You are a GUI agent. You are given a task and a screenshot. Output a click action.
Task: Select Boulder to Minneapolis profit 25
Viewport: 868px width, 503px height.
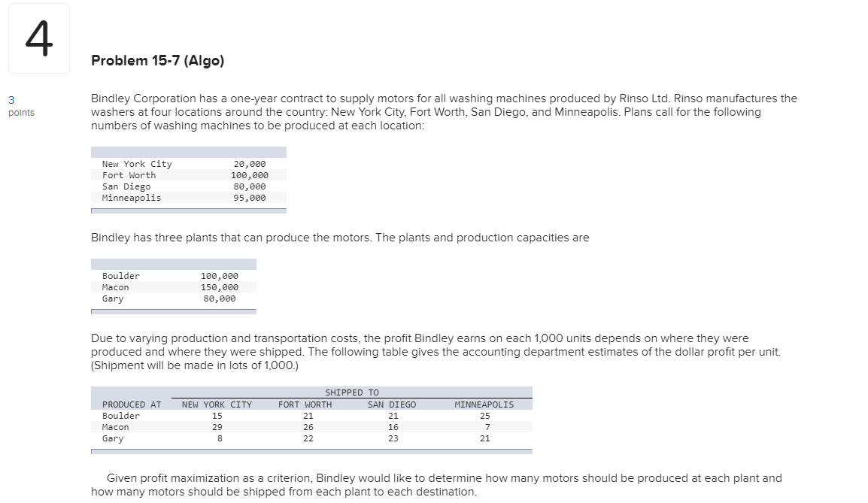pyautogui.click(x=485, y=416)
